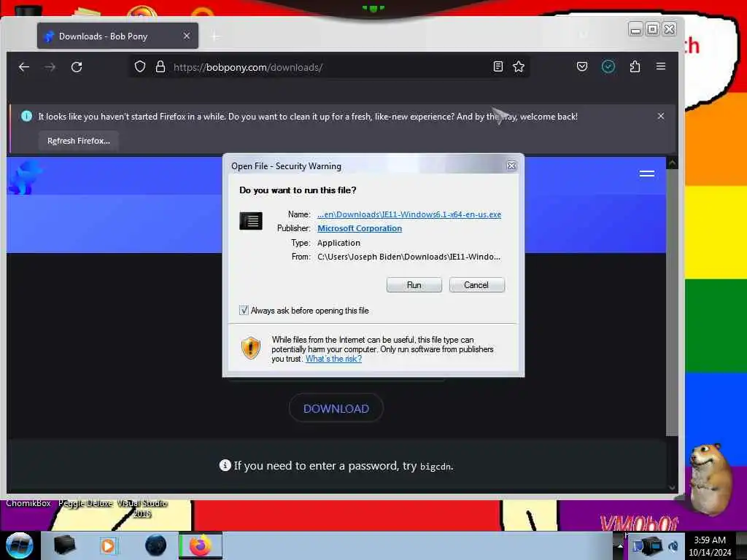Click scrollbar down arrow on page
Viewport: 747px width, 560px height.
click(672, 488)
